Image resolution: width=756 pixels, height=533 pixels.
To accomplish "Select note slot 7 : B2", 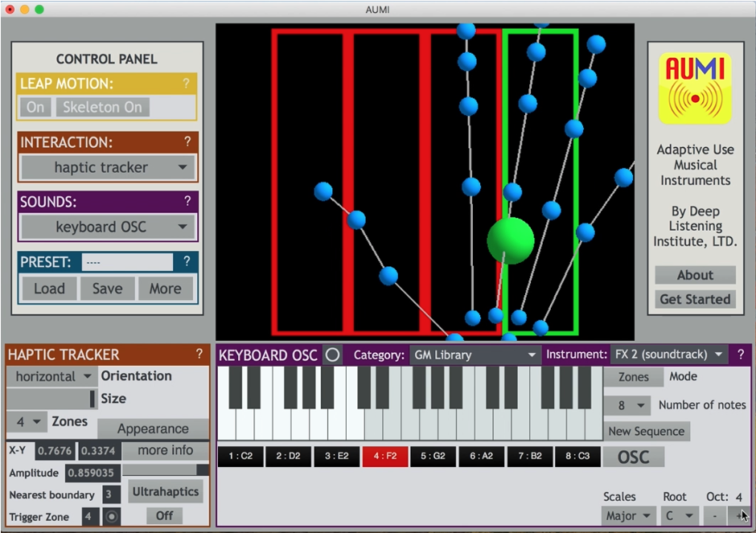I will tap(529, 457).
